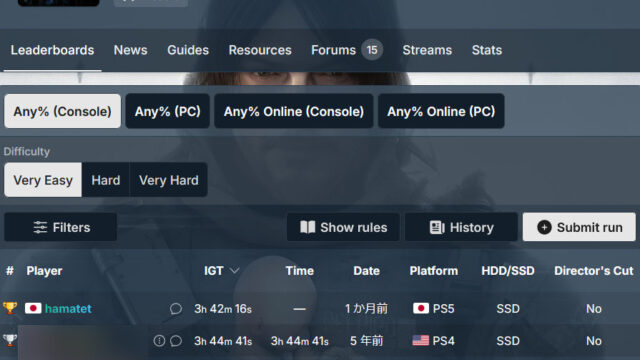Select the Any% (PC) category
Image resolution: width=640 pixels, height=360 pixels.
[168, 111]
